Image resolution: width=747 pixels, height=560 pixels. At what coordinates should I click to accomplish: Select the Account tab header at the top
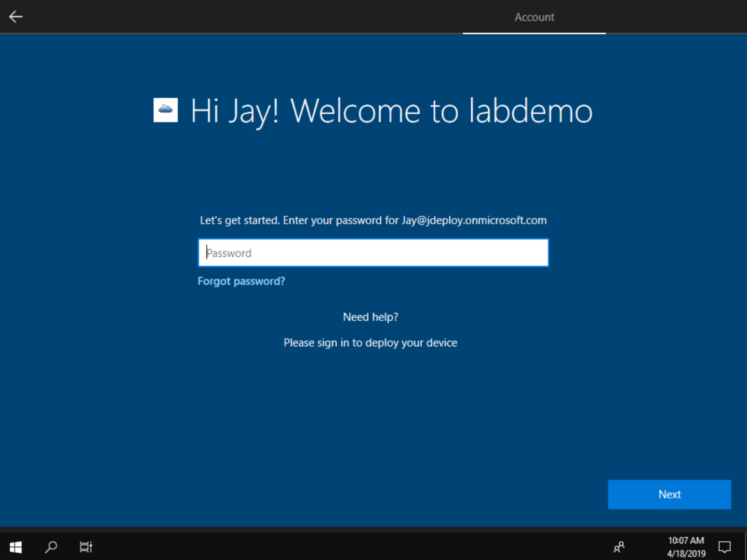click(x=534, y=17)
